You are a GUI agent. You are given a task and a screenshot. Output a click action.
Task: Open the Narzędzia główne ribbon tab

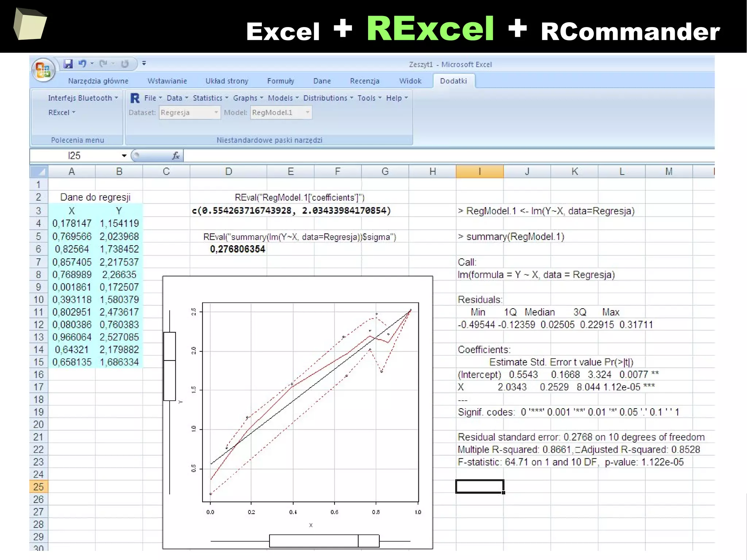click(x=98, y=81)
